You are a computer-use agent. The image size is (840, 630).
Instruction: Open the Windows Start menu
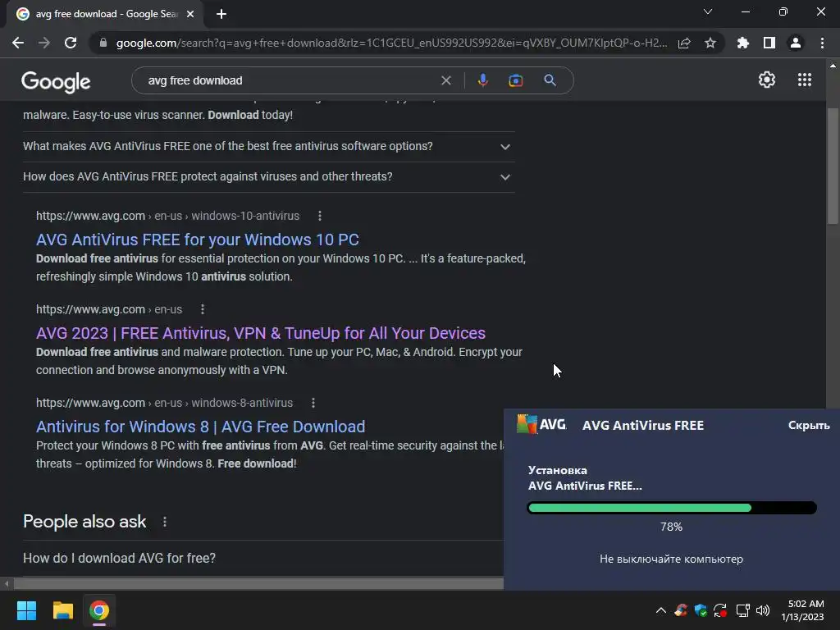coord(26,610)
